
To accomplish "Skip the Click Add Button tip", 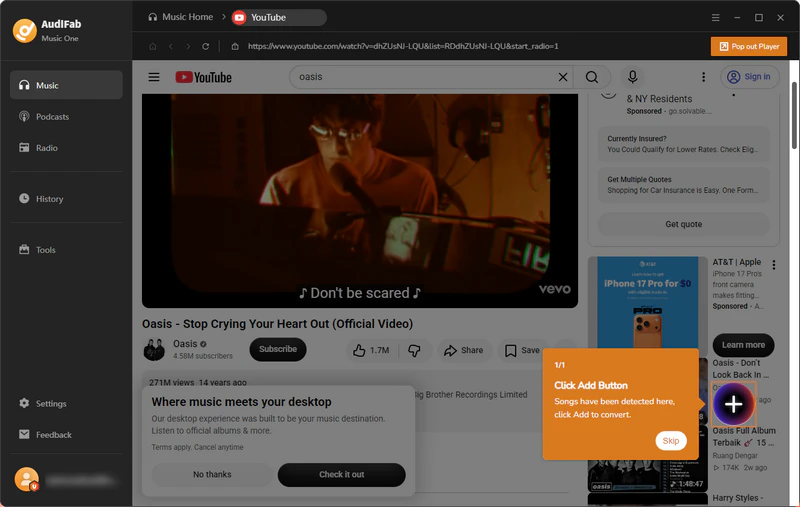I will [x=670, y=441].
